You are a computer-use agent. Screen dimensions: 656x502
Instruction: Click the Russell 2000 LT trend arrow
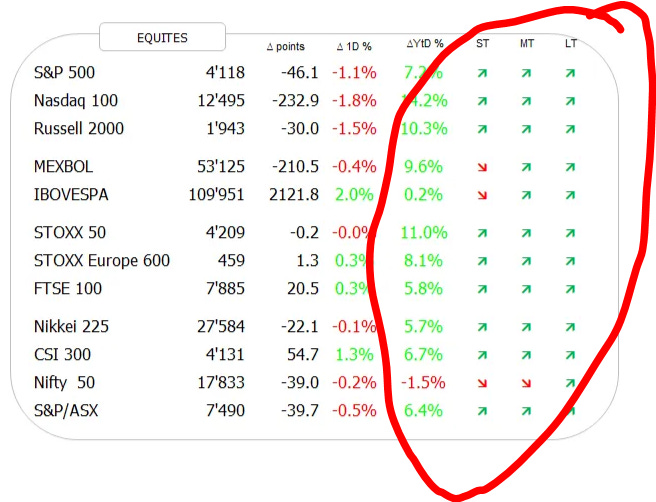point(570,129)
